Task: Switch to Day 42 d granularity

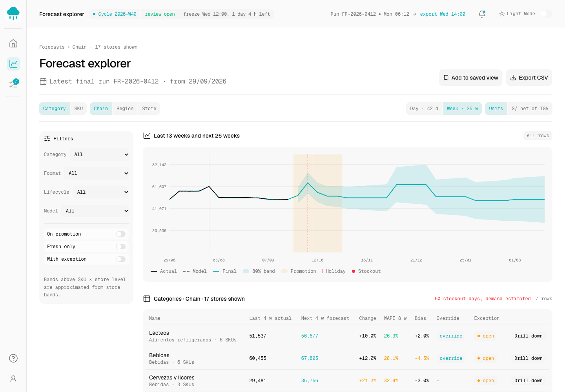Action: point(424,109)
